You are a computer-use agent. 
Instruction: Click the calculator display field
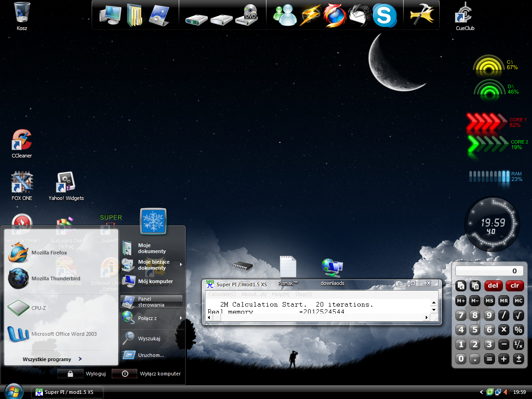click(490, 271)
